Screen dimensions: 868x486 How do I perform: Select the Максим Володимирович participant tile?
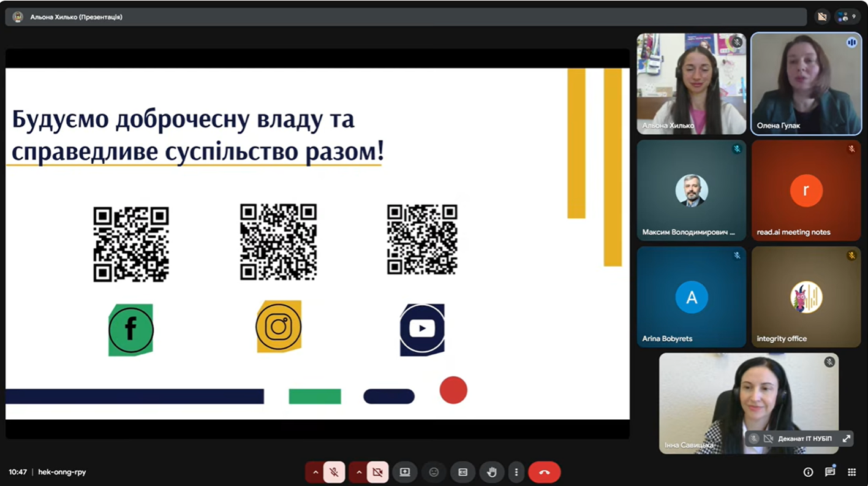click(692, 191)
